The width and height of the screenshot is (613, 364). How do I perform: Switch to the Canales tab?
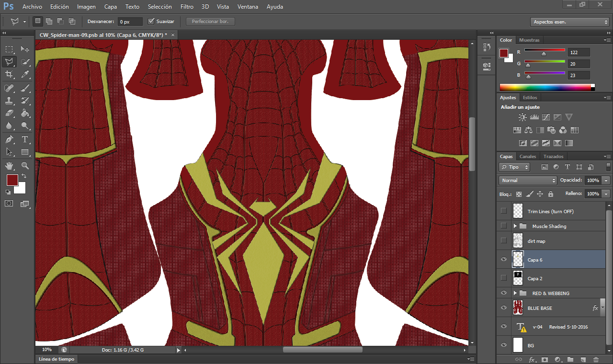pyautogui.click(x=528, y=157)
